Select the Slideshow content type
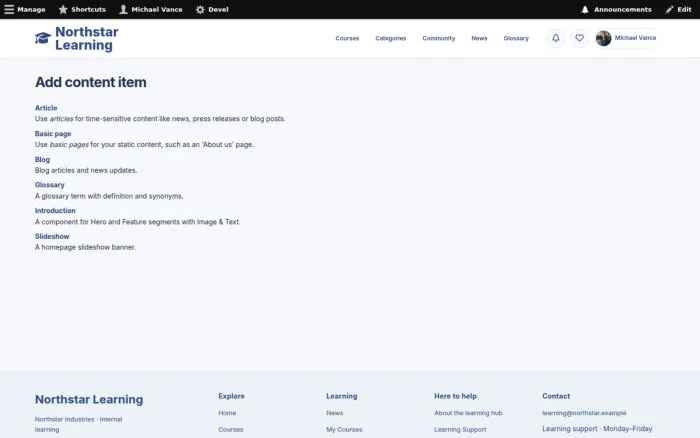 point(52,236)
